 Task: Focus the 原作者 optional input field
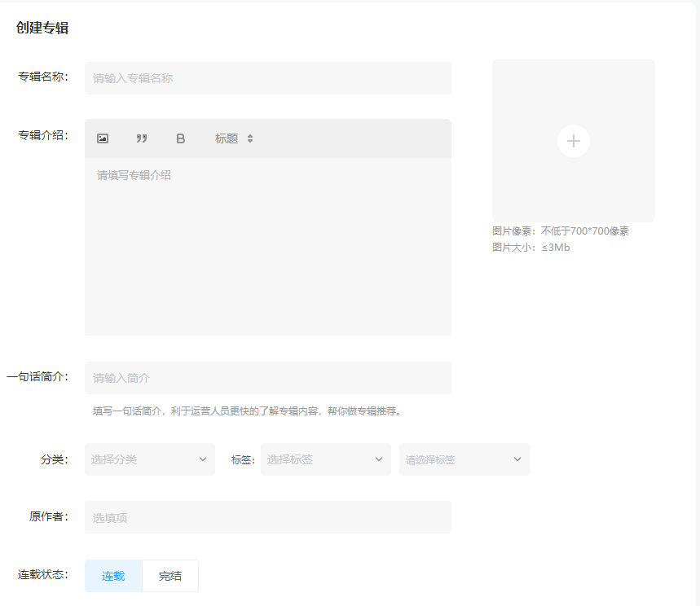point(268,517)
